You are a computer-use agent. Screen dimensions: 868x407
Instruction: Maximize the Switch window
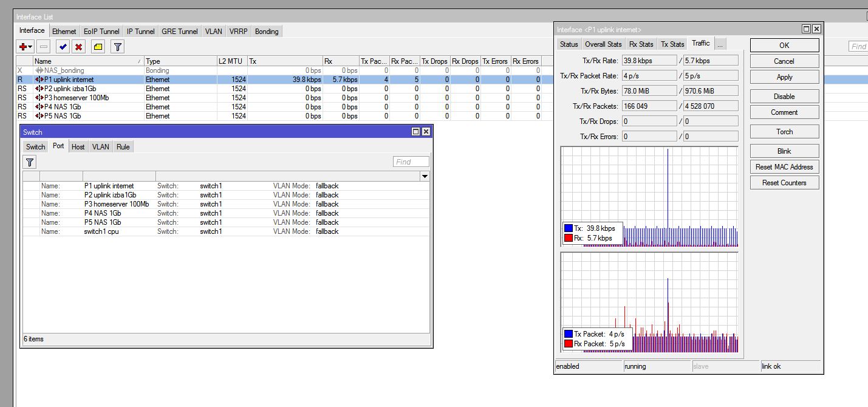tap(416, 132)
